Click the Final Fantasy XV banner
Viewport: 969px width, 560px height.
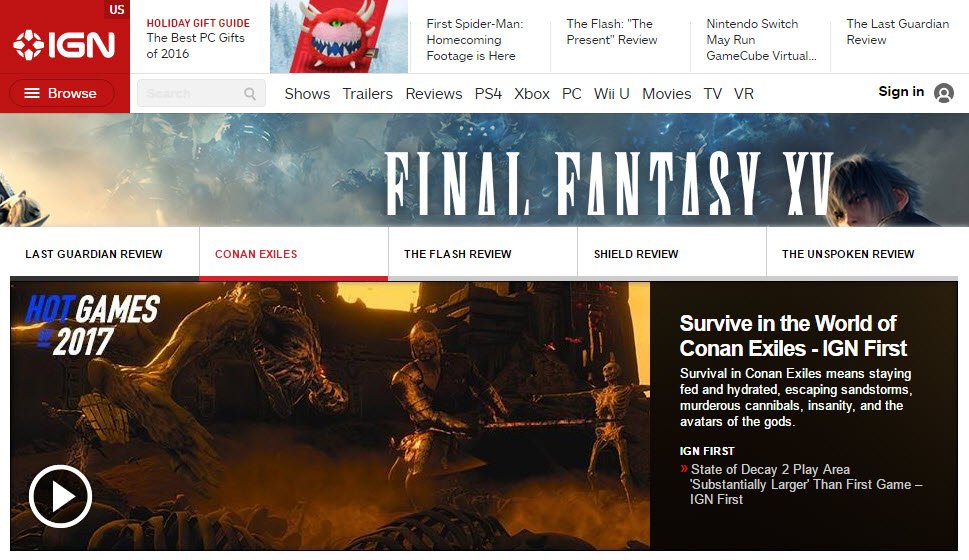click(484, 170)
